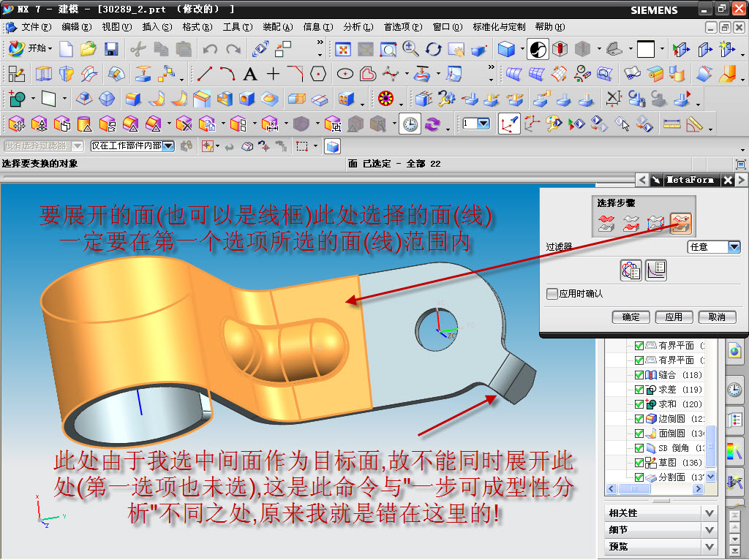Go to next dialog with right arrow

(x=742, y=180)
